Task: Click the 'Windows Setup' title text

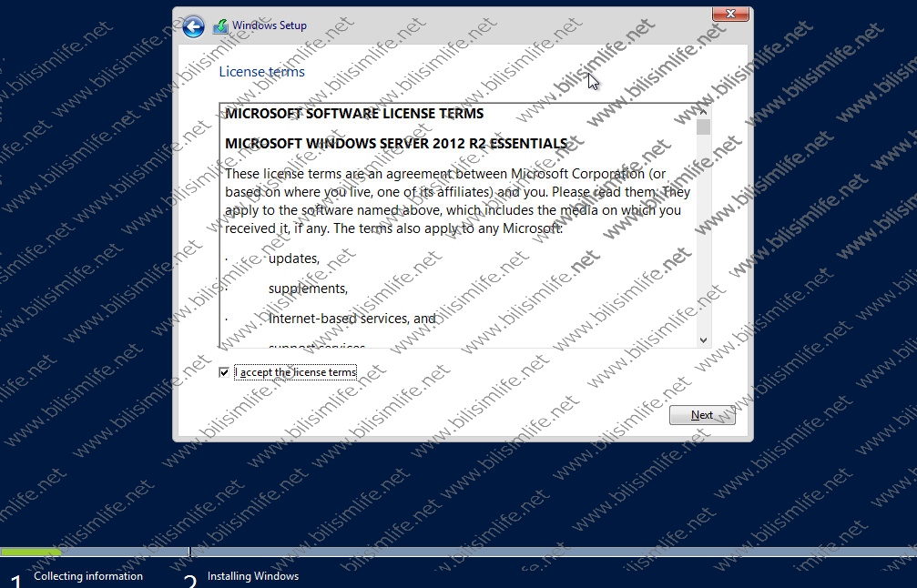Action: coord(270,25)
